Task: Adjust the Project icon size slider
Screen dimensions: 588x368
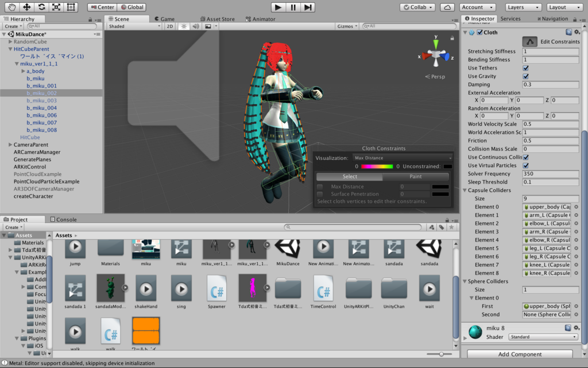Action: (441, 354)
